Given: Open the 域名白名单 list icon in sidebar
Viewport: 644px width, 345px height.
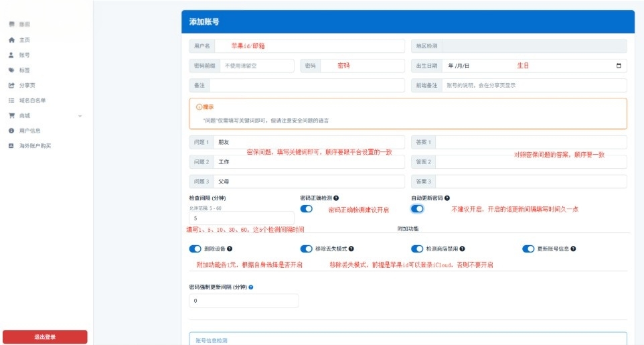Looking at the screenshot, I should pyautogui.click(x=11, y=100).
